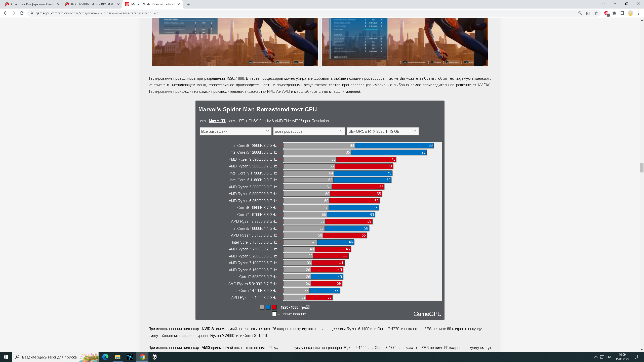Open the GEFORCE RTX 3080 Ti 12 GB dropdown
Viewport: 644px width, 362px height.
(x=382, y=131)
